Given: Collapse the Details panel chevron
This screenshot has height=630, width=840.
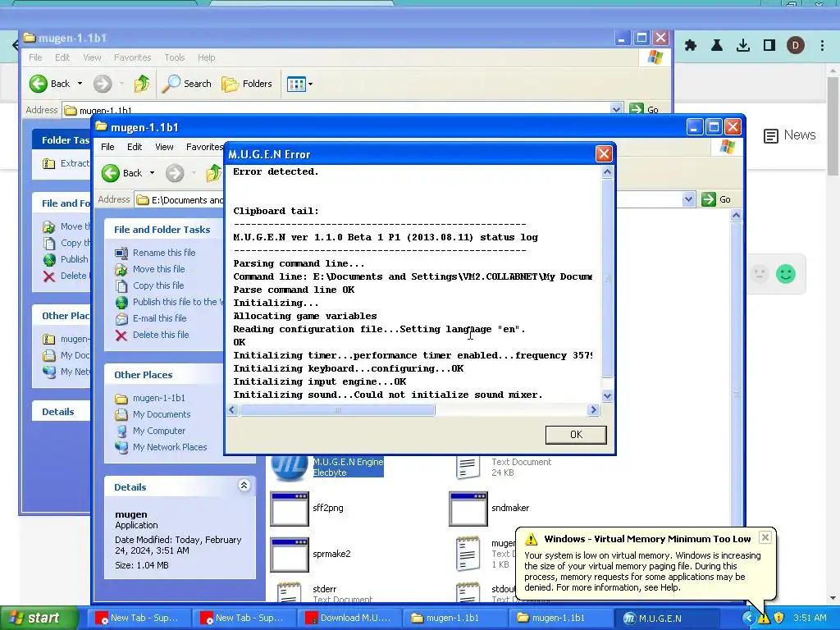Looking at the screenshot, I should coord(244,486).
